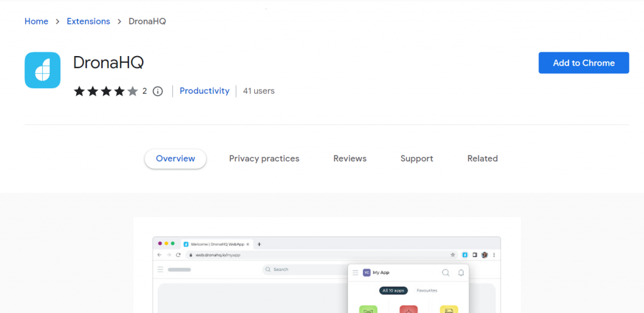Click the preview browser bookmark star icon

click(453, 255)
